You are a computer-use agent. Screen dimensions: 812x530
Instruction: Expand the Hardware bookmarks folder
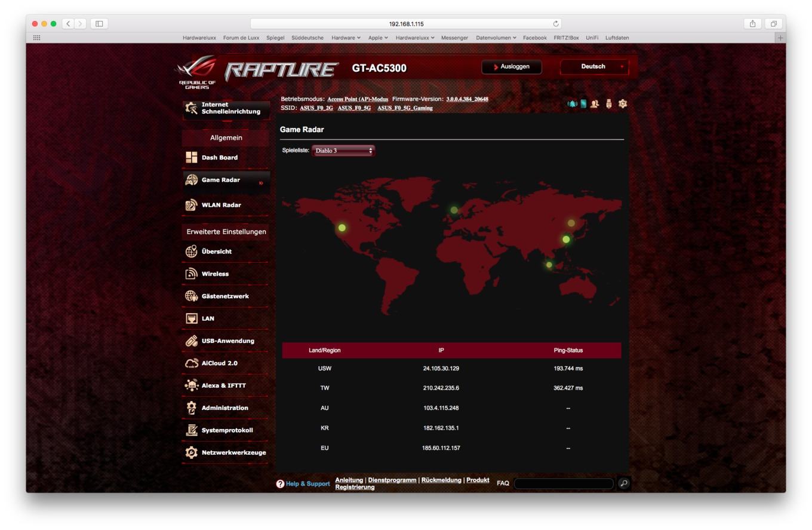coord(346,38)
